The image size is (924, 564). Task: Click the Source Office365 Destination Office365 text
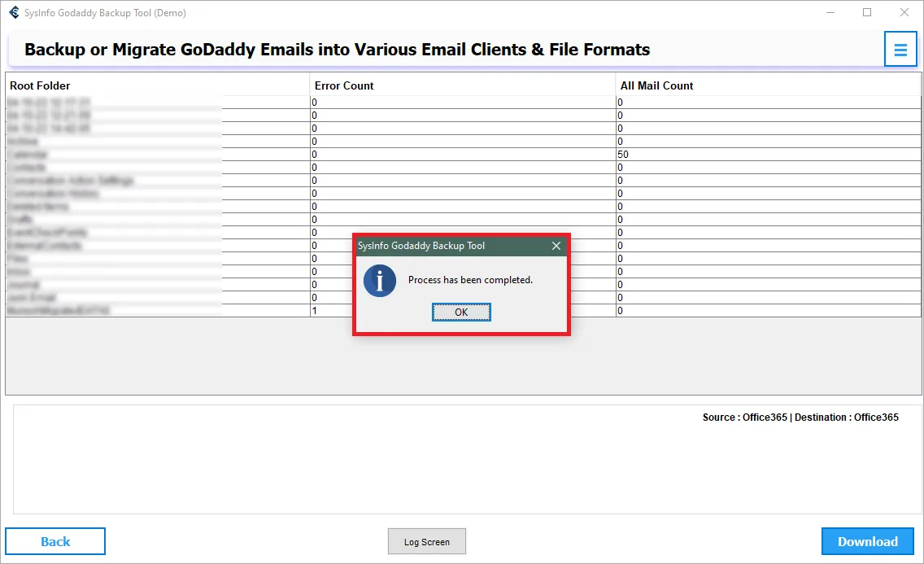tap(800, 418)
